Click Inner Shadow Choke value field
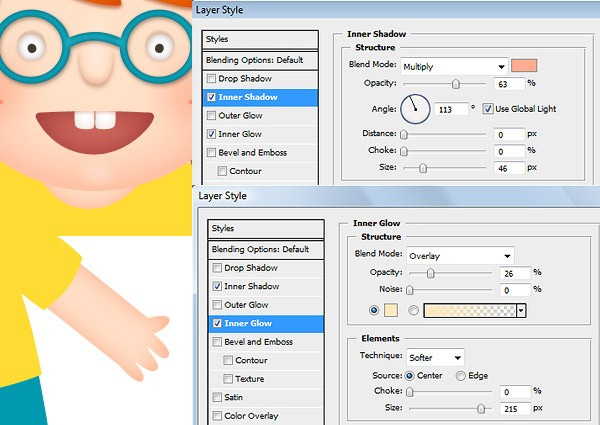 [509, 151]
